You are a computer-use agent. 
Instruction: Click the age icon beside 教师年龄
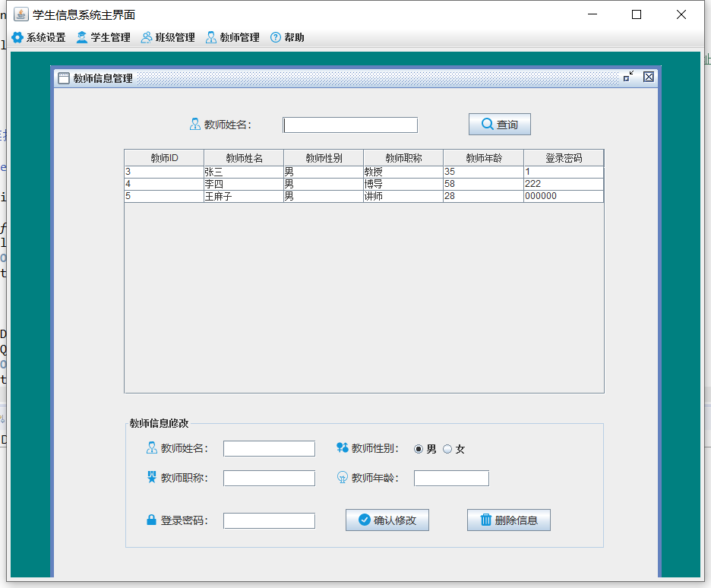point(343,477)
